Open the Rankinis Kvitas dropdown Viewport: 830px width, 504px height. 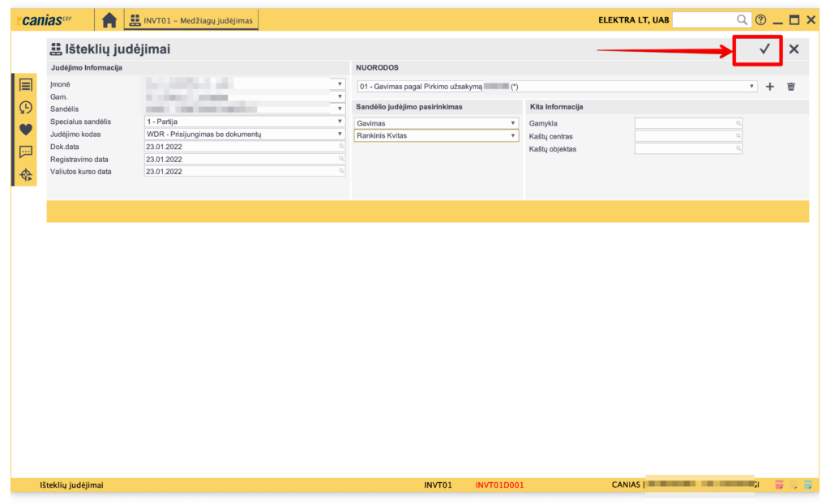512,136
